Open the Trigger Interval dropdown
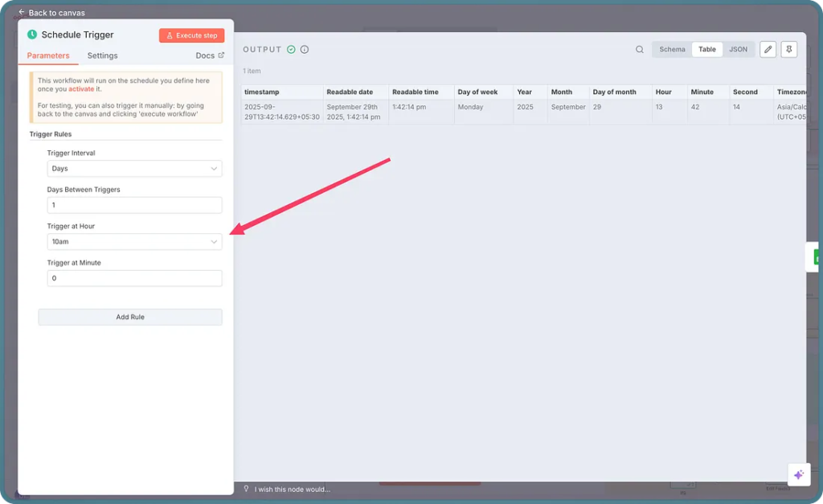This screenshot has width=823, height=504. tap(134, 169)
